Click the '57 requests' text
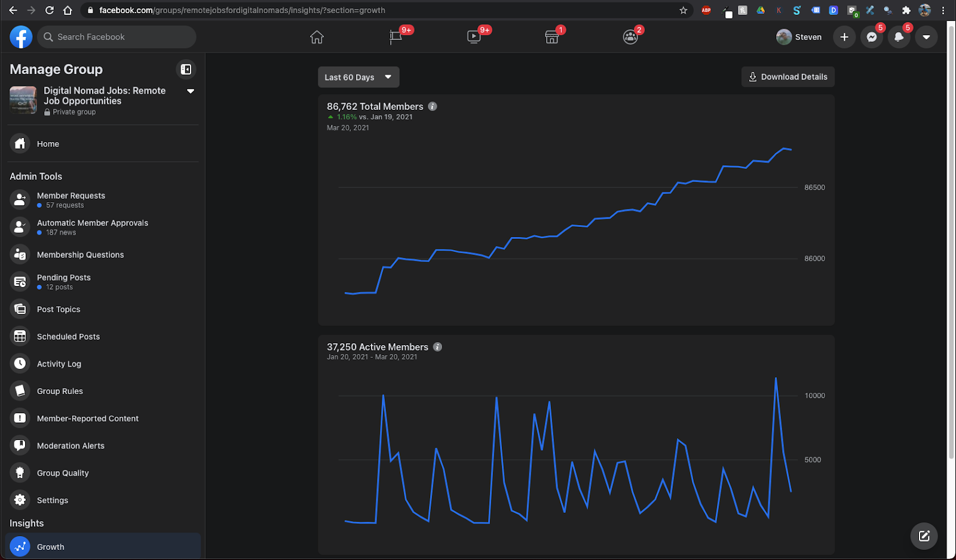Image resolution: width=956 pixels, height=560 pixels. (65, 205)
